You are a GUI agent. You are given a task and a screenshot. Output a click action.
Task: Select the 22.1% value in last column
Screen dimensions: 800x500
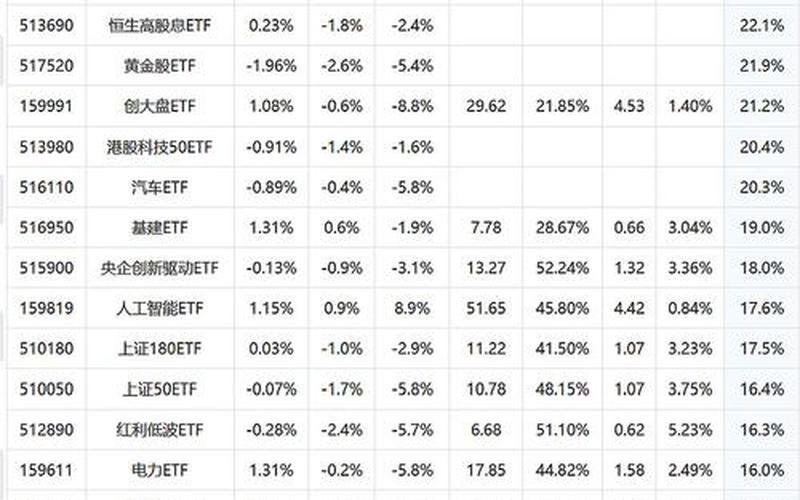(x=764, y=23)
